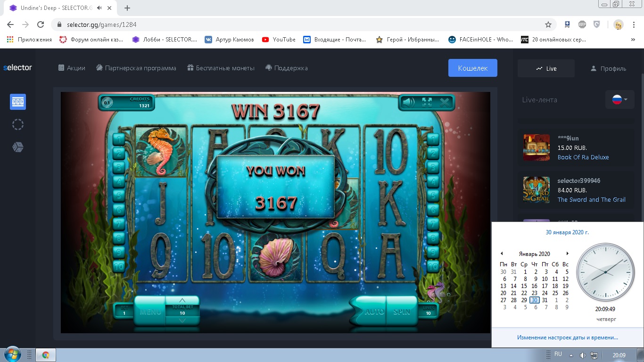Open The Sword and The Grail link
644x362 pixels.
pos(592,199)
